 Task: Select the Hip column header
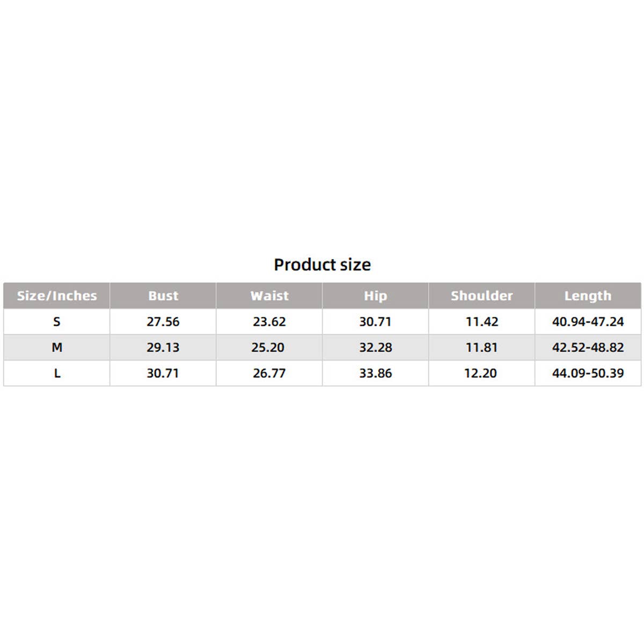(x=375, y=296)
